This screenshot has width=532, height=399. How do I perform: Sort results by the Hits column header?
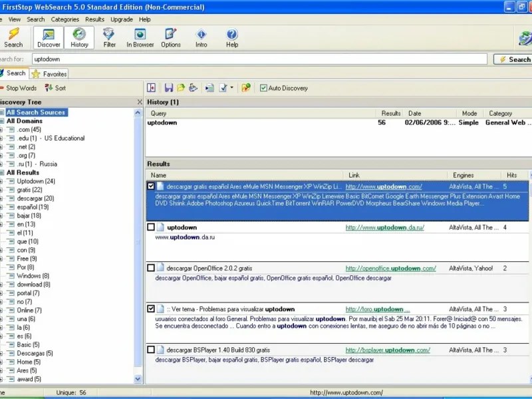[514, 175]
